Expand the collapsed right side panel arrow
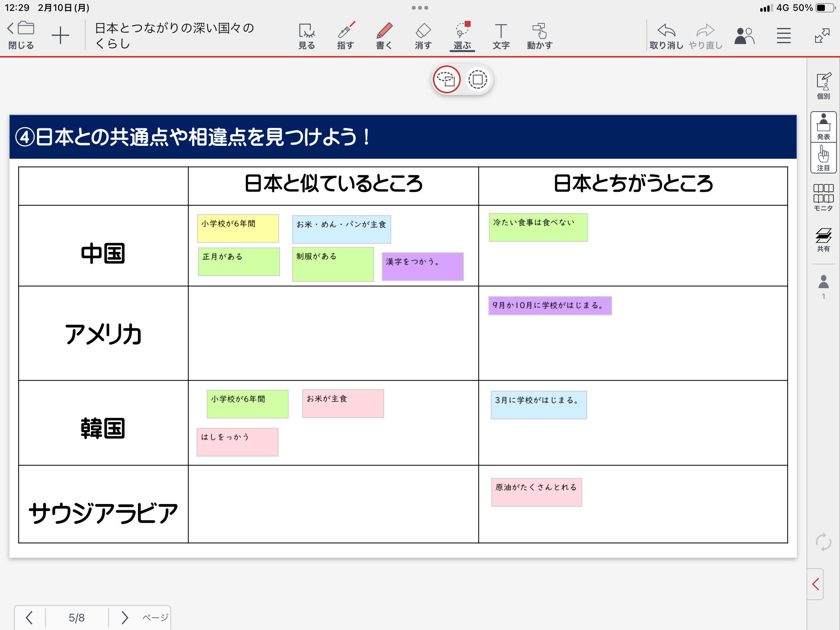The image size is (840, 630). 816,584
